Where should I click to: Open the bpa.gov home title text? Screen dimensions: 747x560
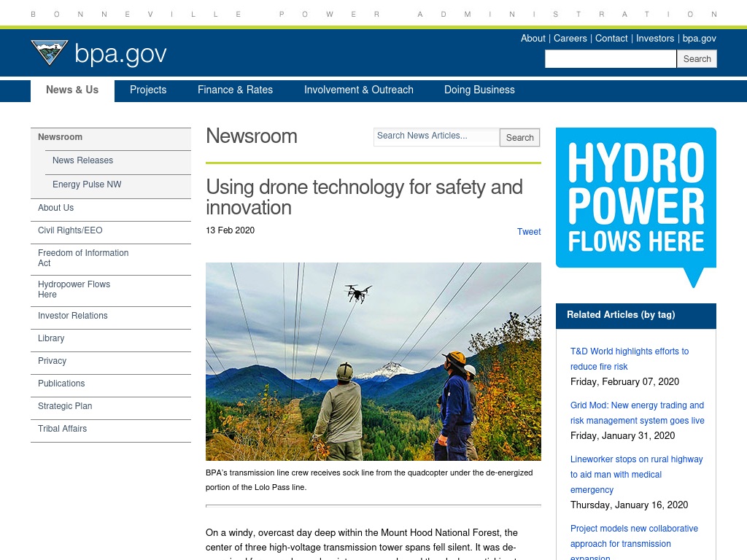click(120, 54)
